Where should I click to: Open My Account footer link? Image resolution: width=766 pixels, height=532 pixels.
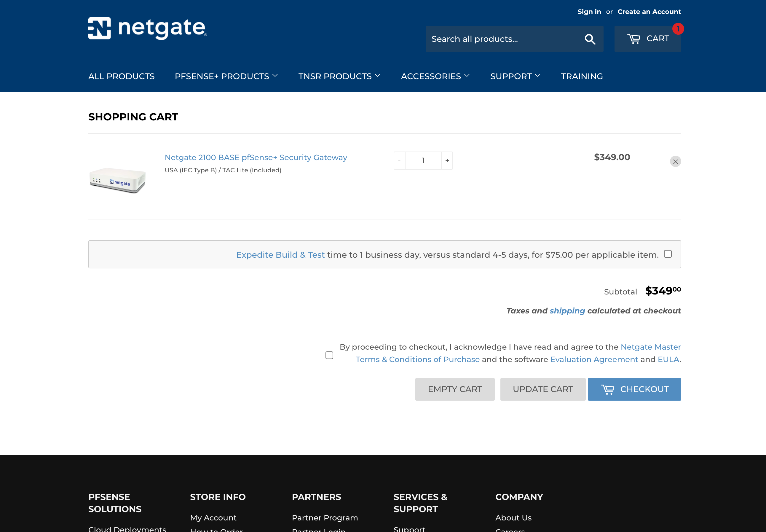(213, 518)
